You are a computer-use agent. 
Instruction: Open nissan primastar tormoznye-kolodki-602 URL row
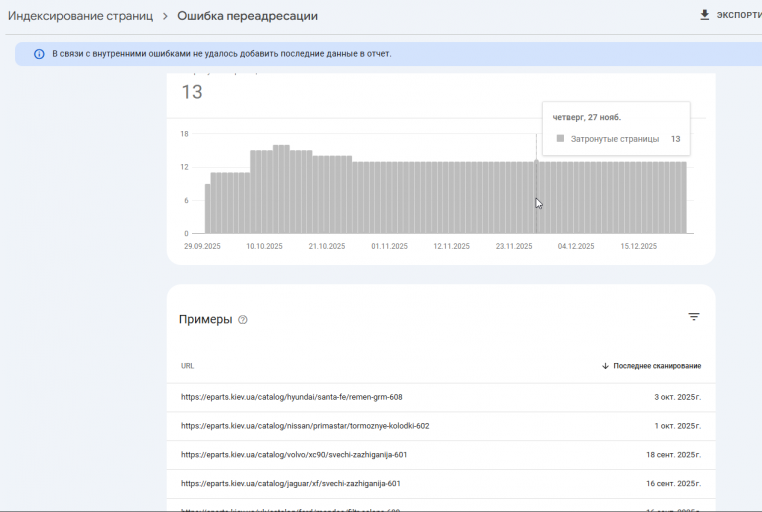(x=441, y=426)
